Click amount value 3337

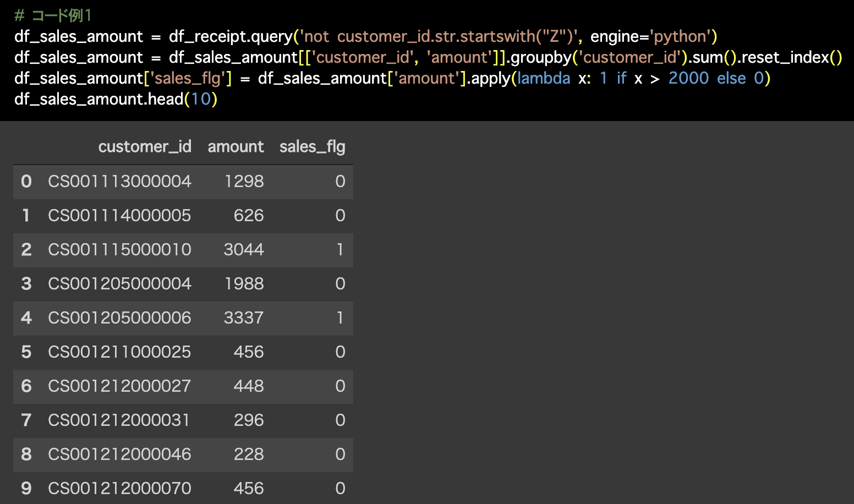click(244, 318)
